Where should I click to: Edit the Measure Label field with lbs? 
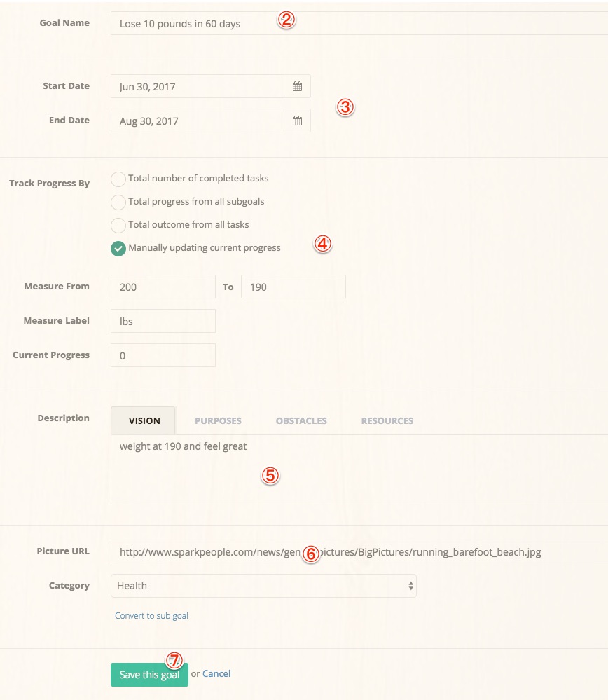point(163,322)
